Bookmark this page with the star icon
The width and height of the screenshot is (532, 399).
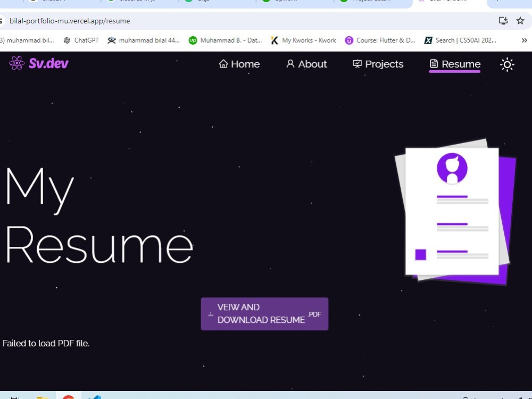coord(520,21)
